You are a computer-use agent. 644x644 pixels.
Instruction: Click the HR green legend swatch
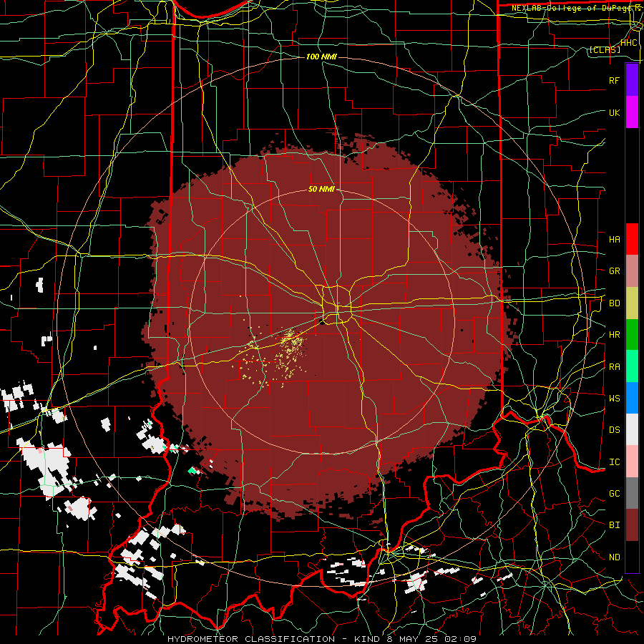[632, 335]
